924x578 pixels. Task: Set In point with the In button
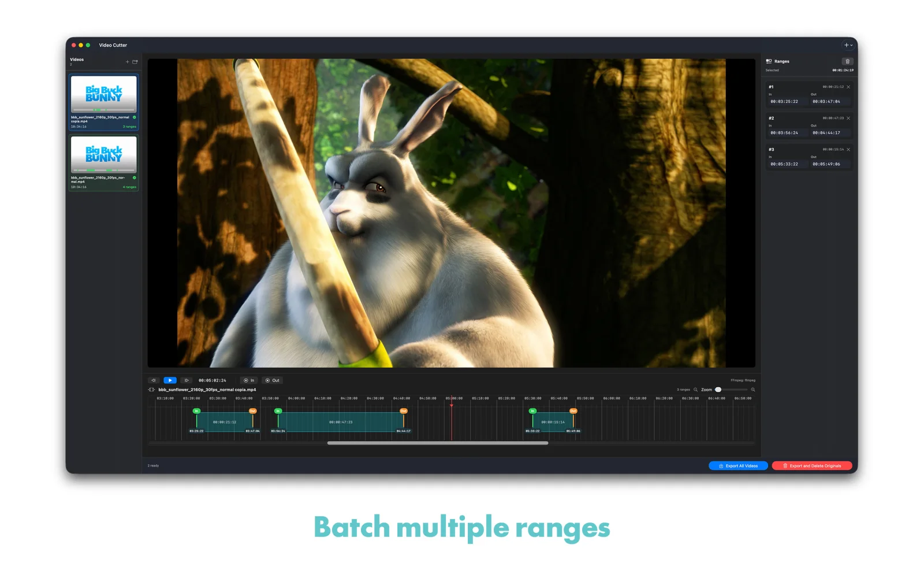click(249, 380)
